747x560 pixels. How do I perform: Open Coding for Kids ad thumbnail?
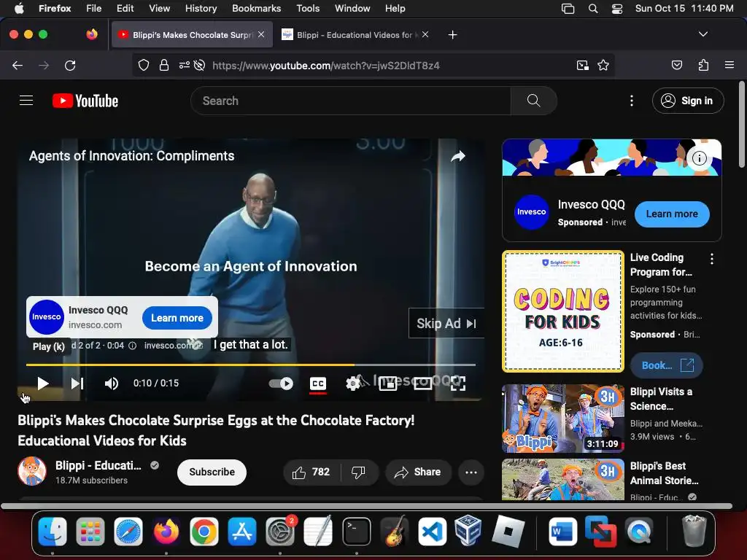[x=563, y=311]
